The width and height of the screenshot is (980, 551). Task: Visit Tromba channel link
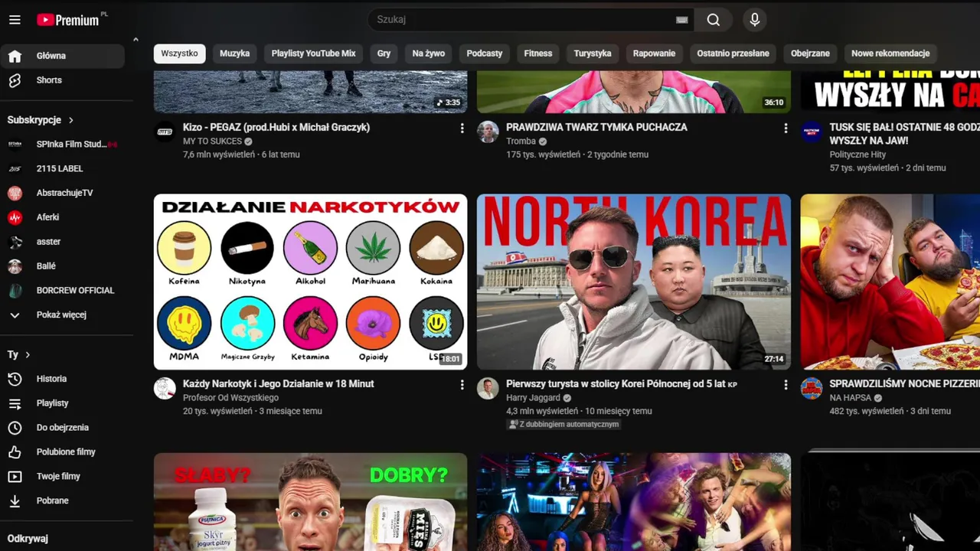tap(521, 142)
